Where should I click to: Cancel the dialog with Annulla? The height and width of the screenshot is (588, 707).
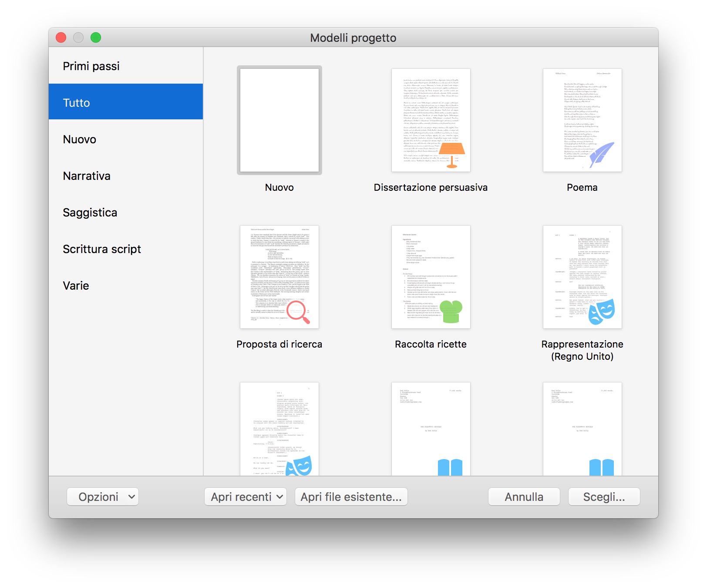click(524, 497)
